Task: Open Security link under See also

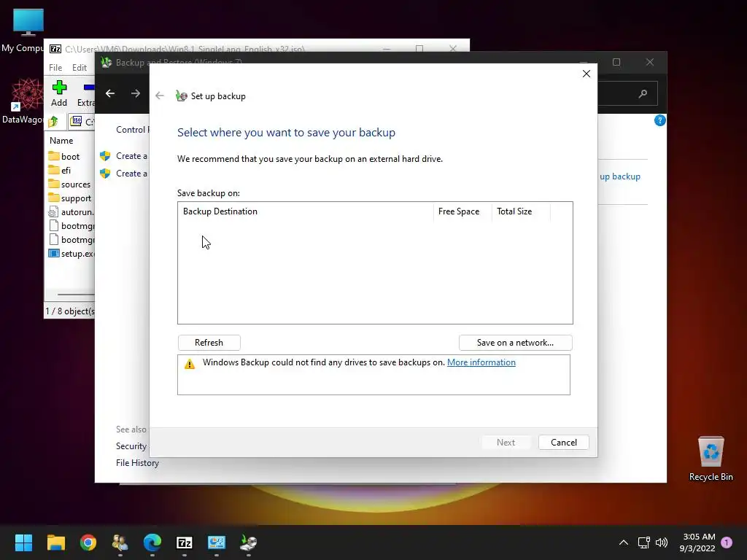Action: 131,446
